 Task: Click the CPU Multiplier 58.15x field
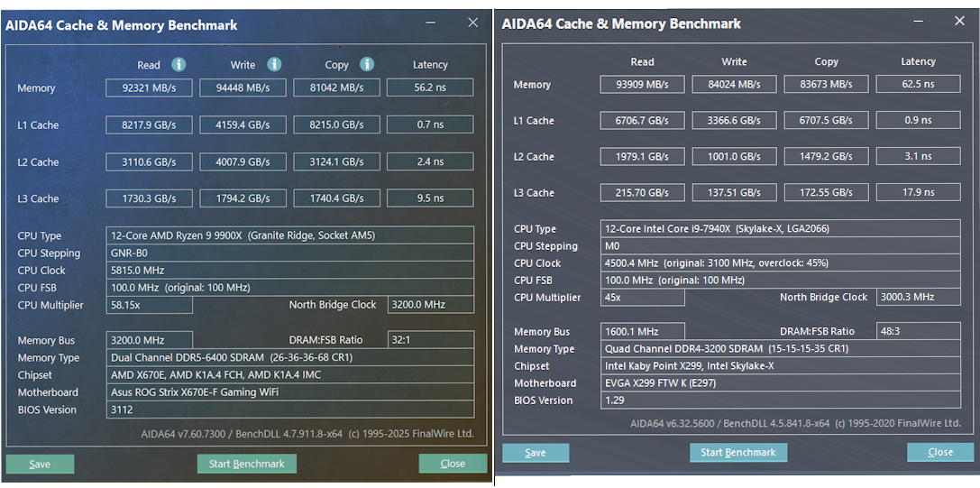point(149,305)
